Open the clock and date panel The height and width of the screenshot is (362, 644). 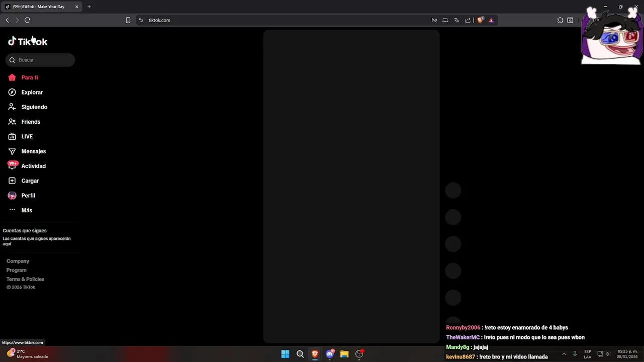[627, 354]
